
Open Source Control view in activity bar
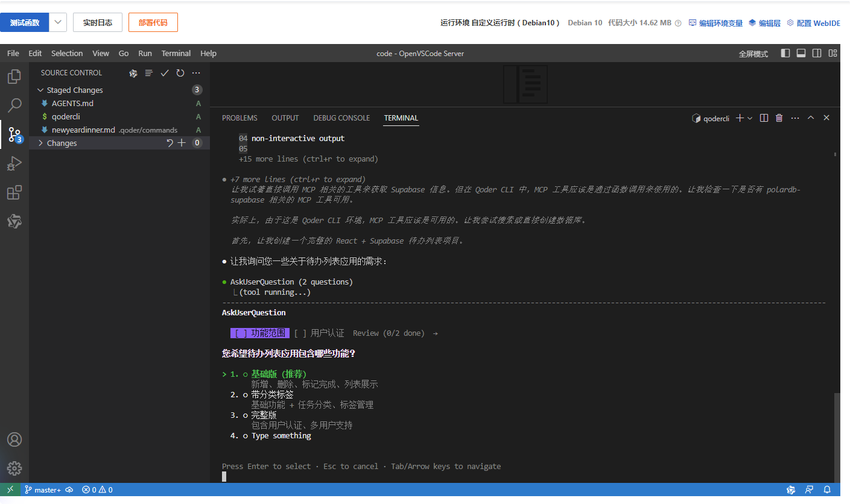[14, 134]
